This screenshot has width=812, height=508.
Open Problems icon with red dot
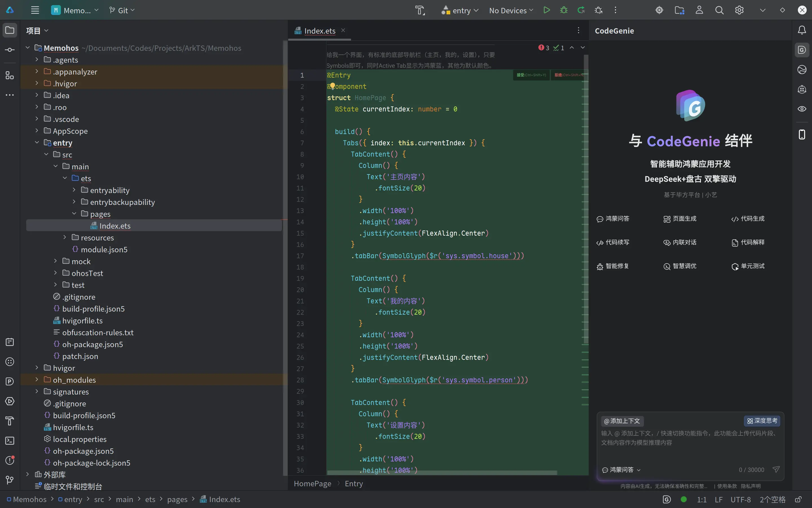(10, 460)
